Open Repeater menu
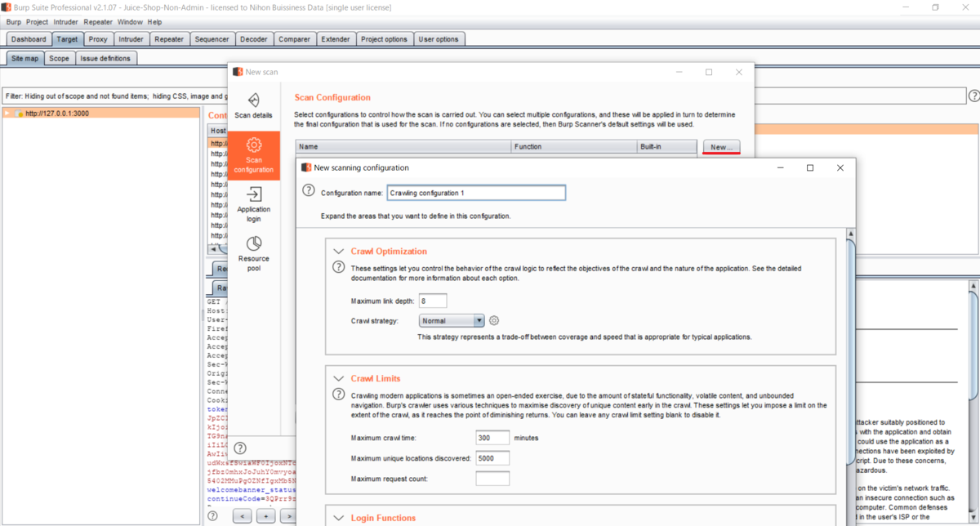This screenshot has width=980, height=526. (98, 22)
